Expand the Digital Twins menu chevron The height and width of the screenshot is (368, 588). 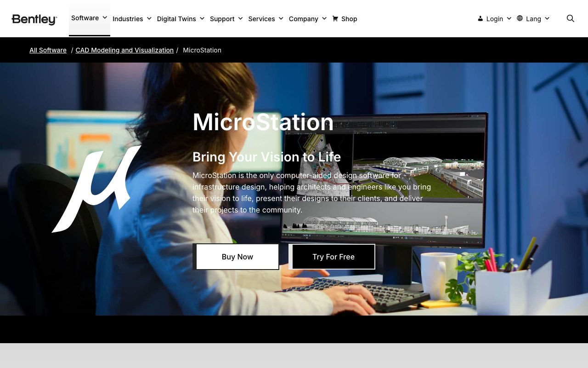pyautogui.click(x=202, y=18)
